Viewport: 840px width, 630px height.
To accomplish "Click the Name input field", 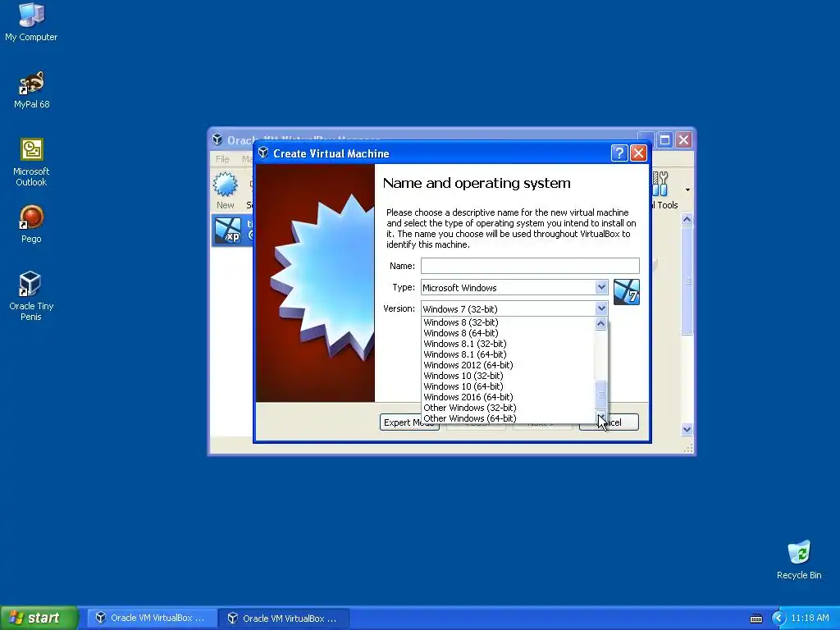I will click(x=530, y=266).
